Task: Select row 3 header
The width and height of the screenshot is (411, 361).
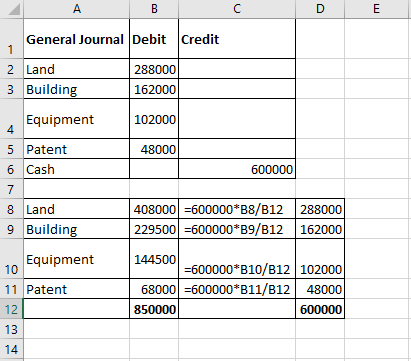Action: pos(12,89)
